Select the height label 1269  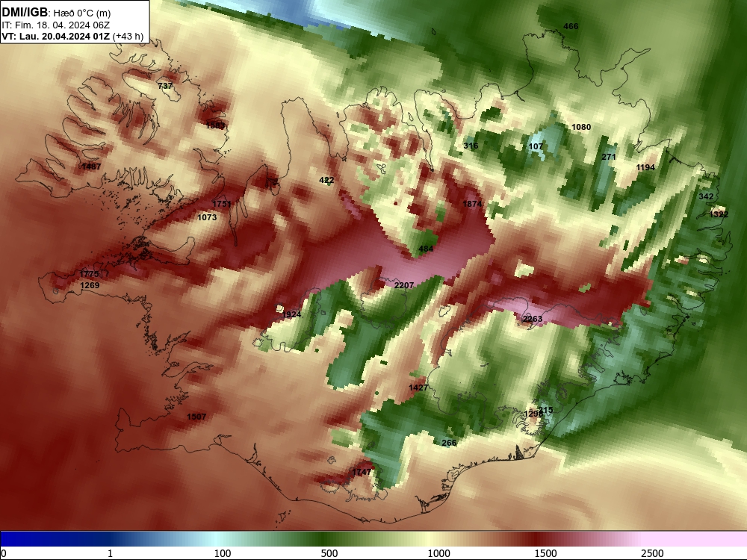(x=90, y=285)
